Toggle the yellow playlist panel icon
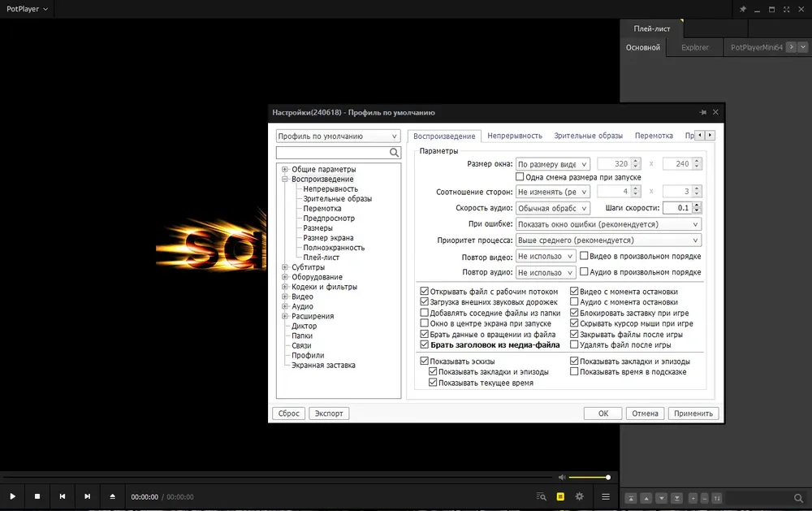This screenshot has height=511, width=812. [560, 496]
